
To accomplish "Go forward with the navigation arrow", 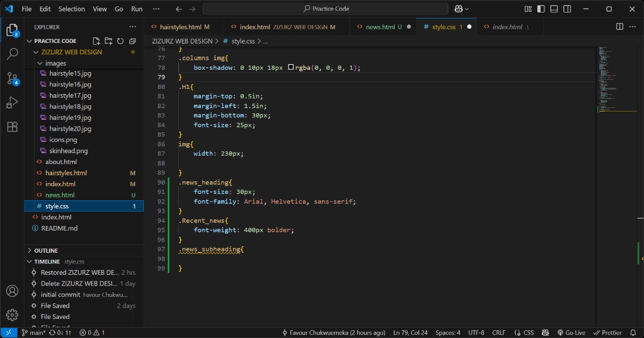I will (x=192, y=8).
